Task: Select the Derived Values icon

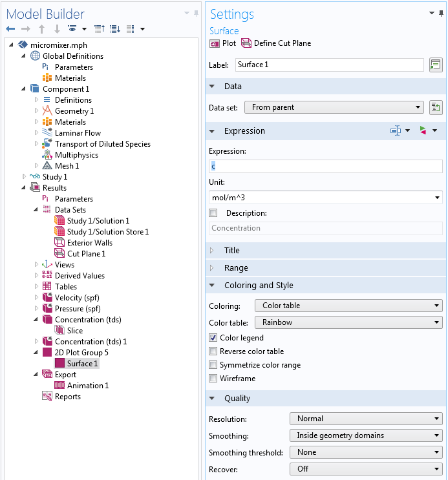Action: click(x=47, y=275)
